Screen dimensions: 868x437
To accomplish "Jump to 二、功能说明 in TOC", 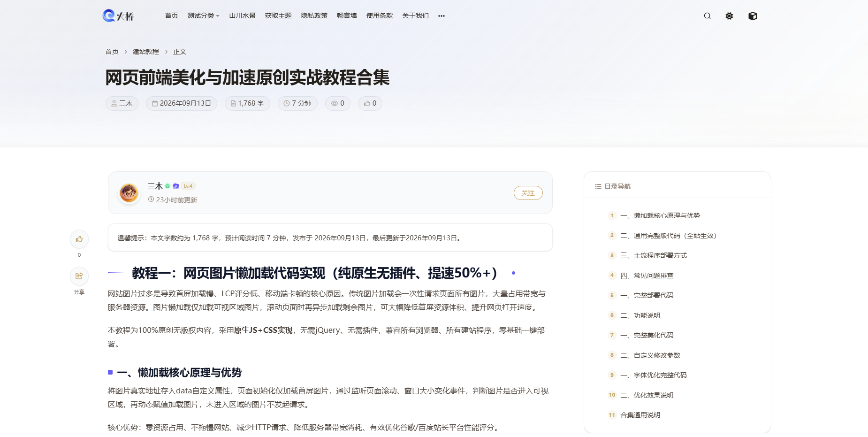I will point(640,315).
